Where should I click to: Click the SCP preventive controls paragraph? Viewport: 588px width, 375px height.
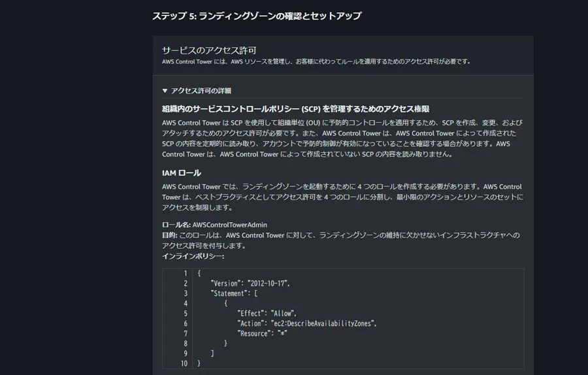pyautogui.click(x=342, y=139)
